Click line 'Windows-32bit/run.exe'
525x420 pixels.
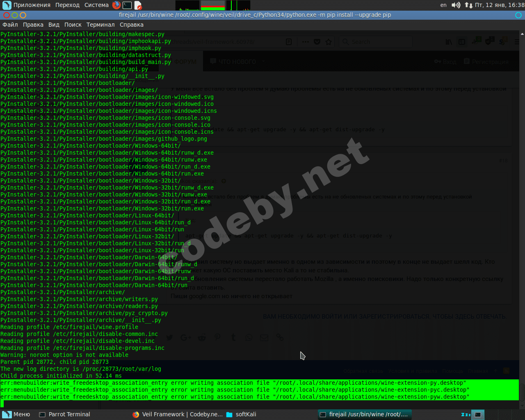click(102, 209)
